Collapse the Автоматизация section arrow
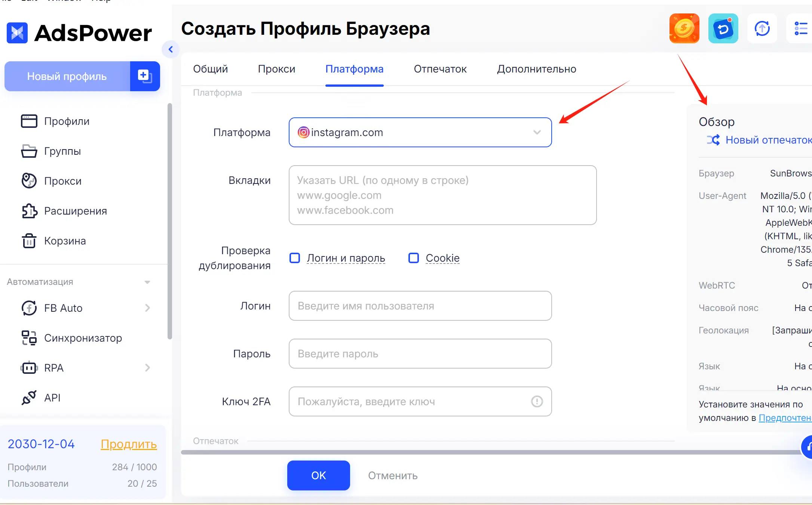Viewport: 812px width, 505px height. 147,282
